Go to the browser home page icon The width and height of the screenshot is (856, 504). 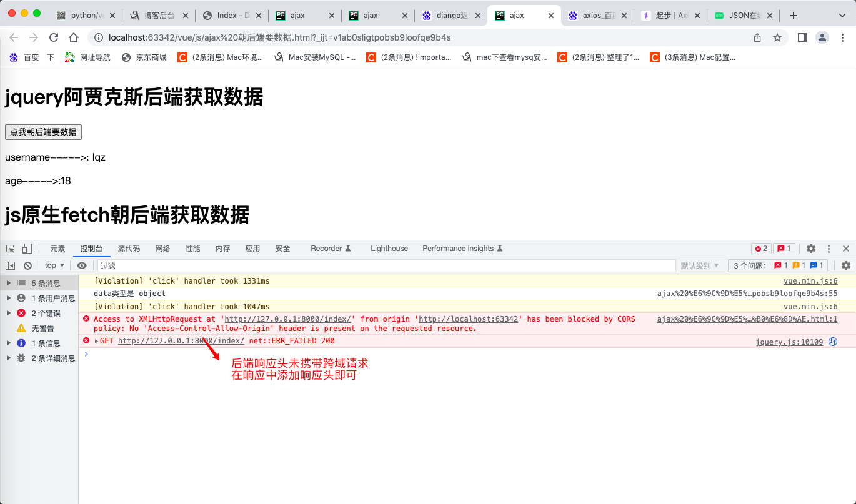74,37
